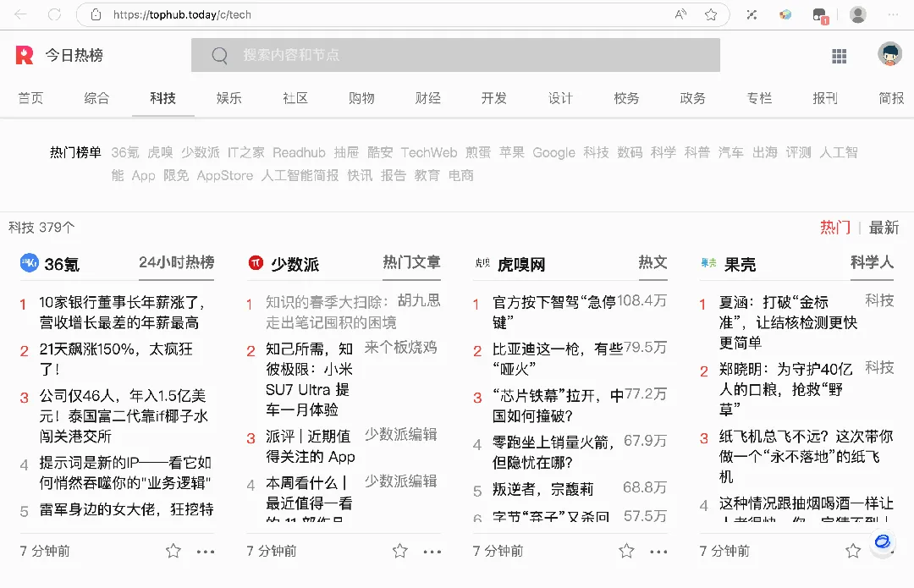
Task: Sort by 最新
Action: click(x=884, y=228)
